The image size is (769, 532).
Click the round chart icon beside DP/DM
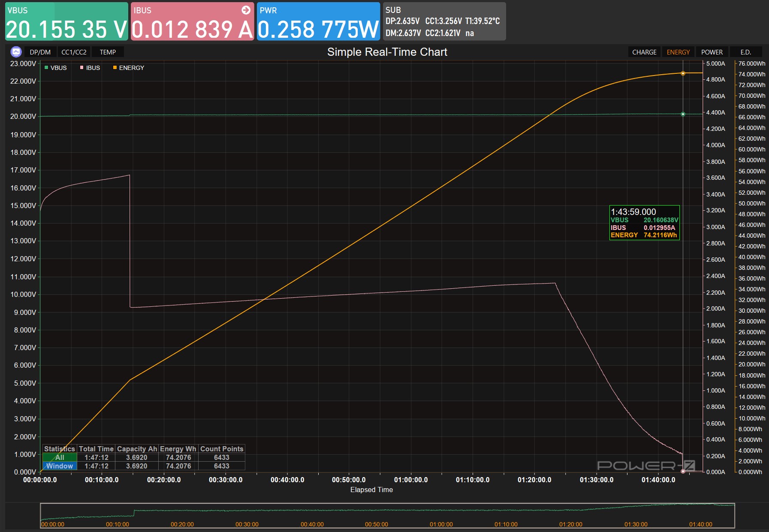point(16,52)
